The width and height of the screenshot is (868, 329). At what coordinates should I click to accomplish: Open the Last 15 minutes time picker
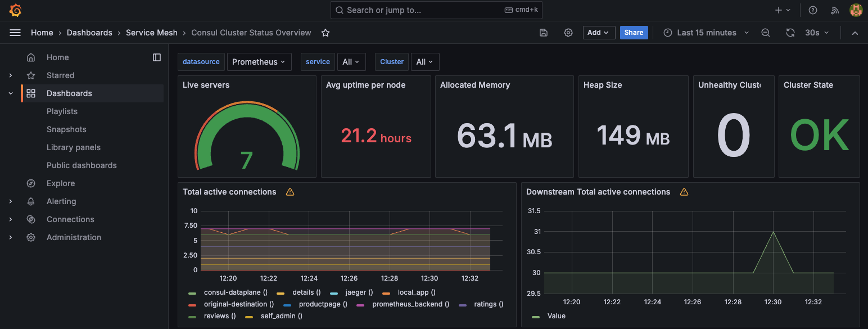[x=706, y=33]
